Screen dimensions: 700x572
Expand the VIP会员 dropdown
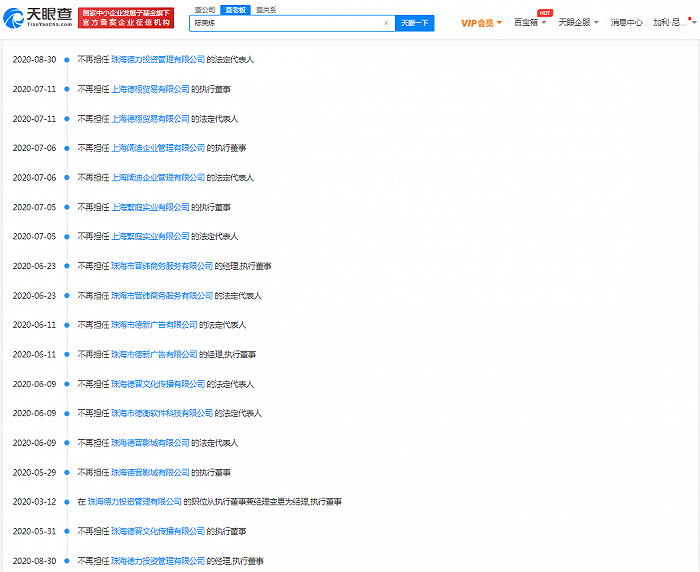(x=481, y=23)
